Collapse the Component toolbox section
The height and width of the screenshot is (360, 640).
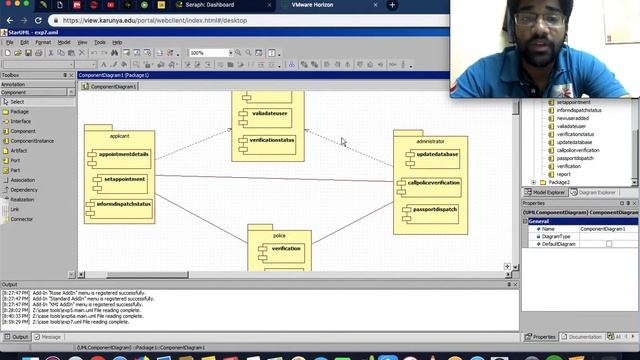click(71, 93)
